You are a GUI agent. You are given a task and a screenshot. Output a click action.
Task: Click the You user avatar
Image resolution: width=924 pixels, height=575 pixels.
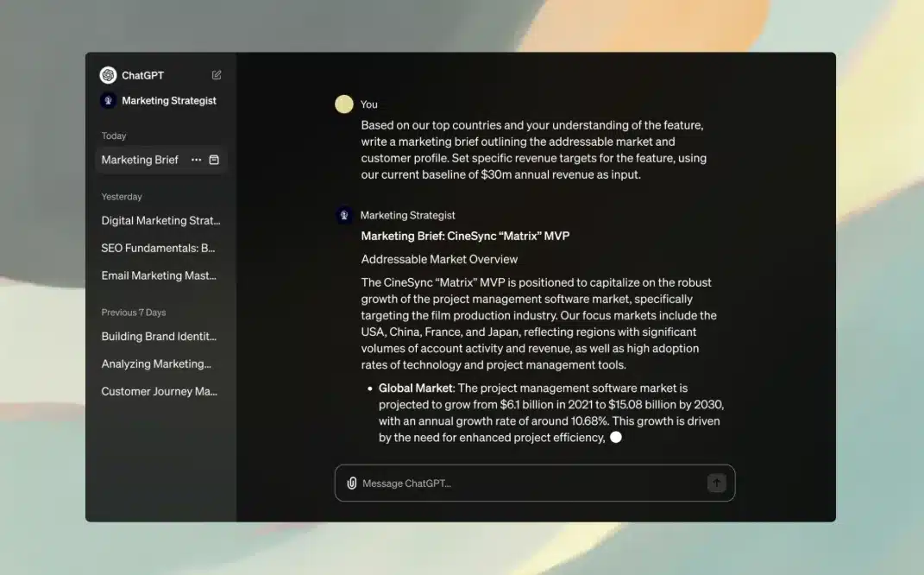tap(344, 104)
